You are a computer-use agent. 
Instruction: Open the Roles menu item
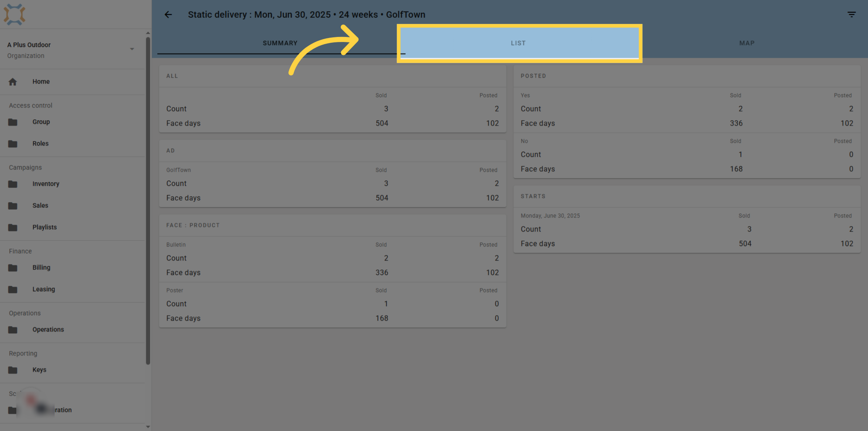(x=72, y=144)
